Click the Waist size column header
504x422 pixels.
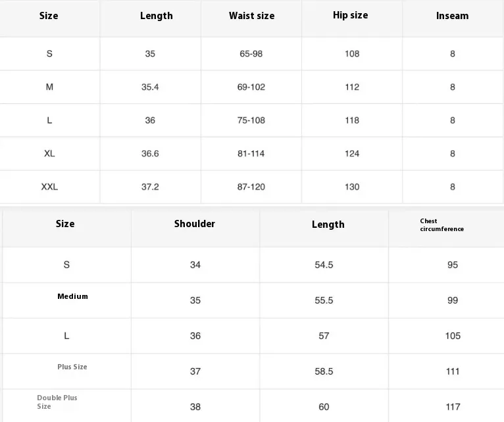pos(251,16)
